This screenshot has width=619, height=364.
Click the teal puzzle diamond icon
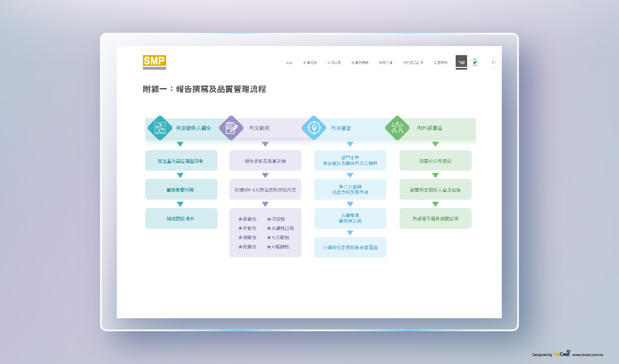coord(160,128)
